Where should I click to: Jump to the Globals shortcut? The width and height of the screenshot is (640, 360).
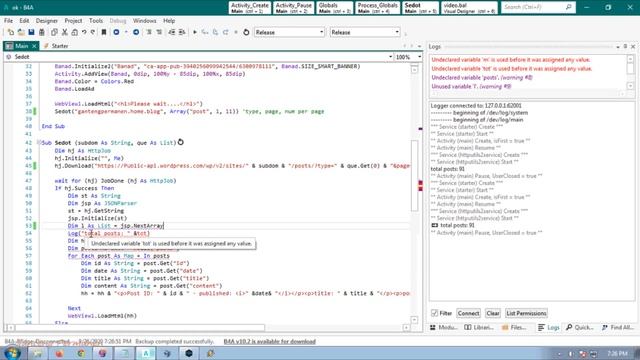335,8
